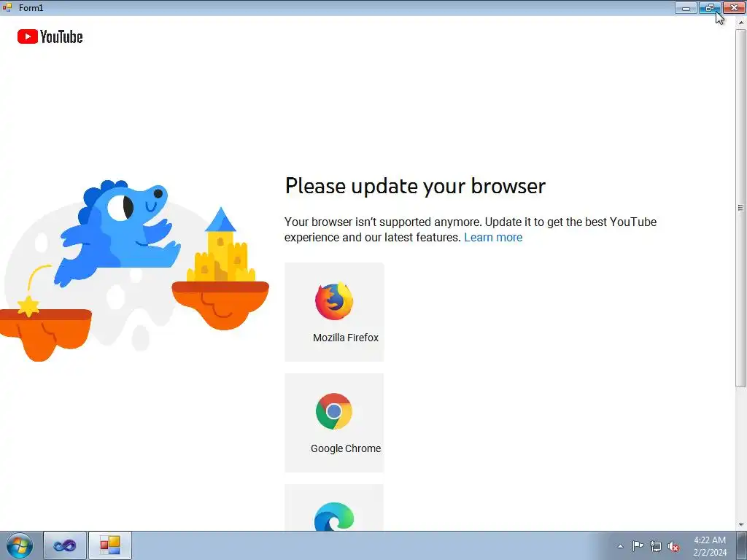The height and width of the screenshot is (560, 747).
Task: Click the Form1 window icon in the title bar
Action: pos(7,7)
